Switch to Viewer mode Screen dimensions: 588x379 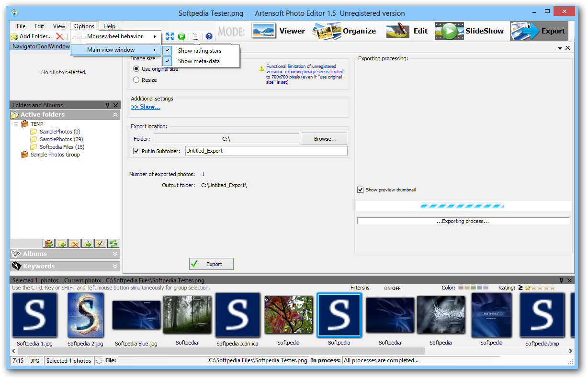click(x=278, y=31)
